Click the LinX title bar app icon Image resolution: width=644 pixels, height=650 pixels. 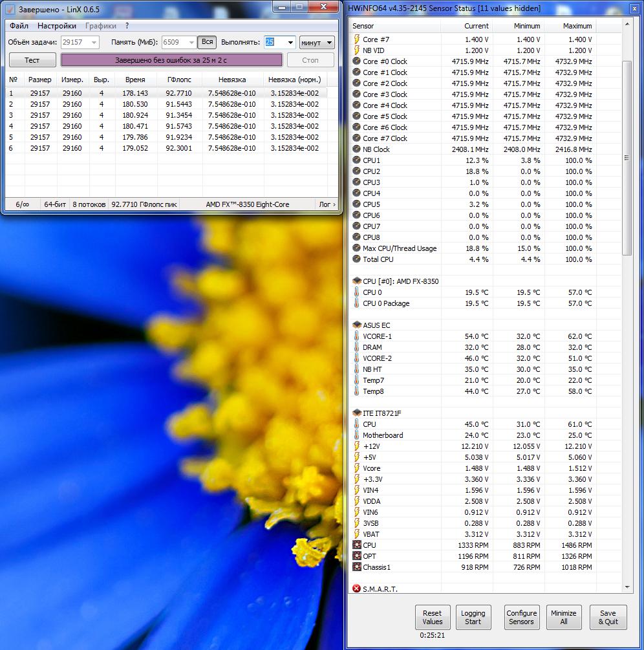[10, 9]
